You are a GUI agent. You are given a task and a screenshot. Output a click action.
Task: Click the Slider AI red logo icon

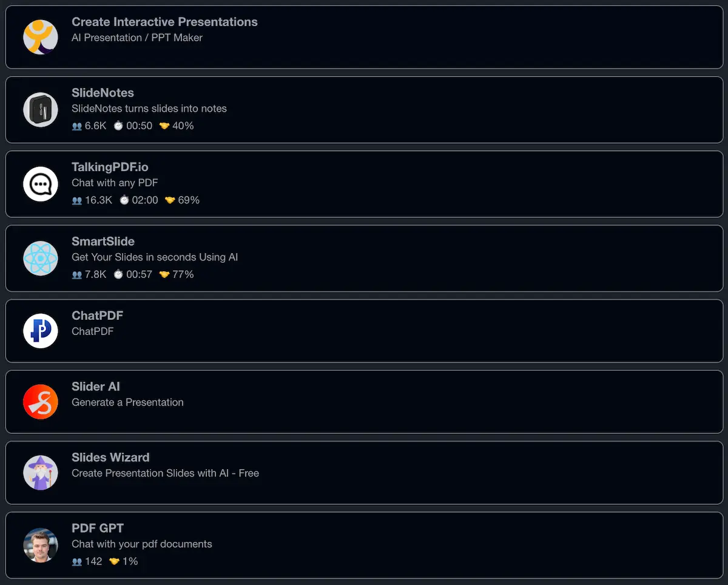[x=41, y=402]
